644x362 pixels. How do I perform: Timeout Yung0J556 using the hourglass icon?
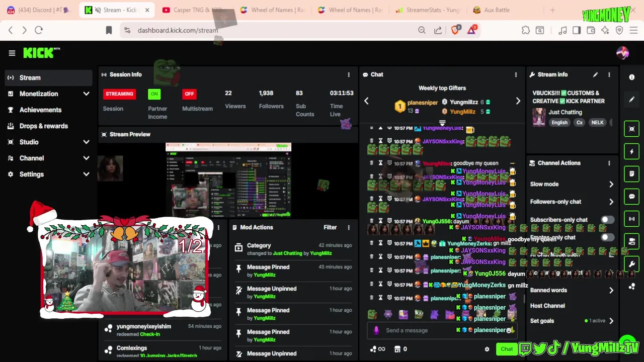[381, 221]
